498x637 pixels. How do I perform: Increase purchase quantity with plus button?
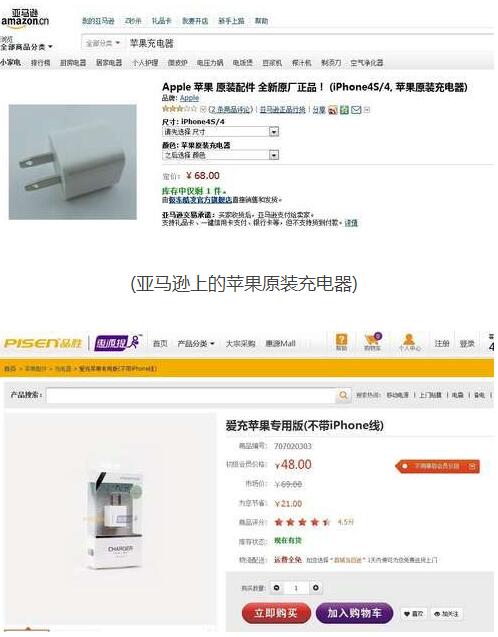(316, 587)
